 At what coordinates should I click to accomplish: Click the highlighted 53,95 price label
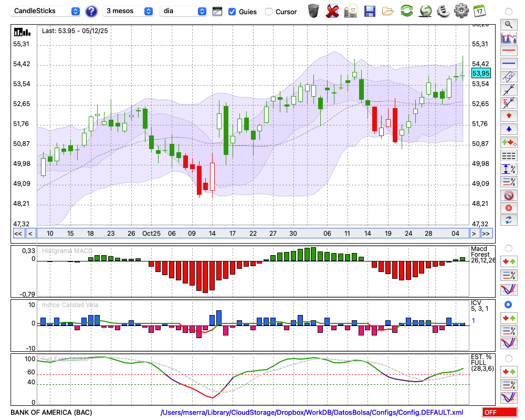coord(481,73)
